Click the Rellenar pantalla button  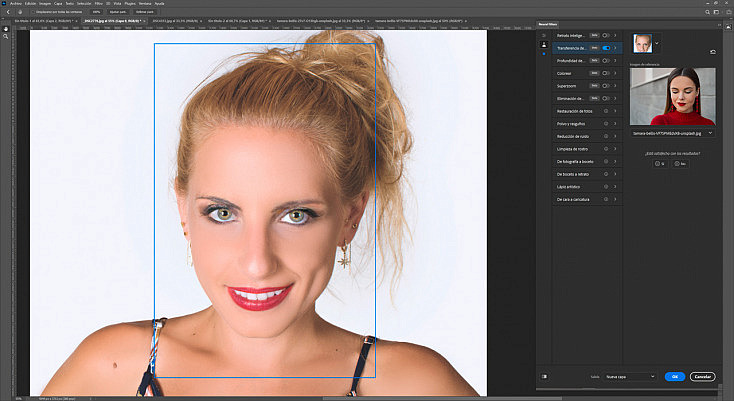pos(145,12)
